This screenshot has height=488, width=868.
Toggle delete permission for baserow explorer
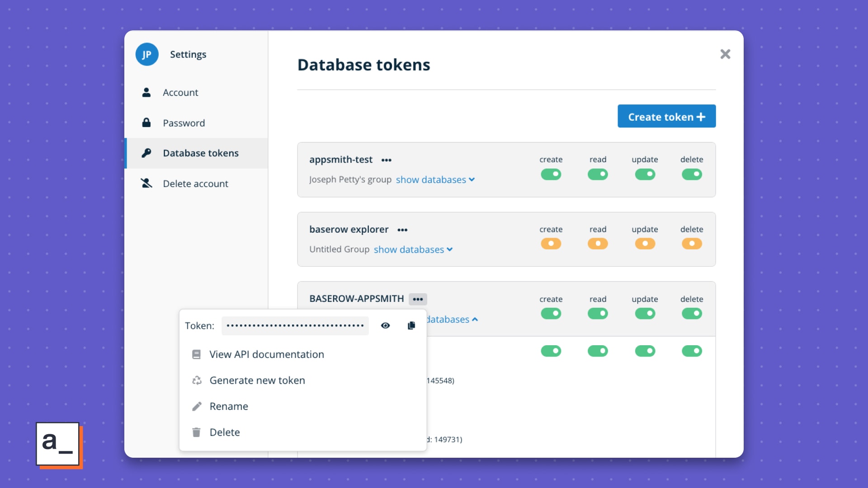point(692,244)
